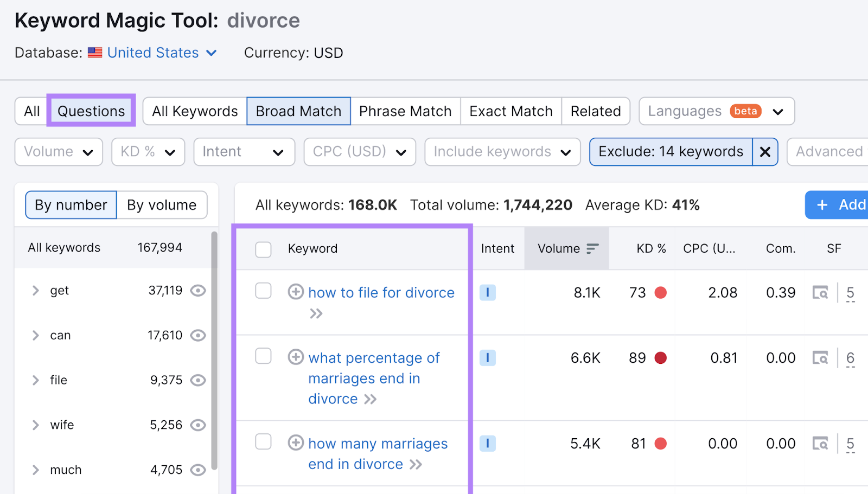Open SERP preview icon in the 5.4K volume row
868x494 pixels.
[820, 444]
